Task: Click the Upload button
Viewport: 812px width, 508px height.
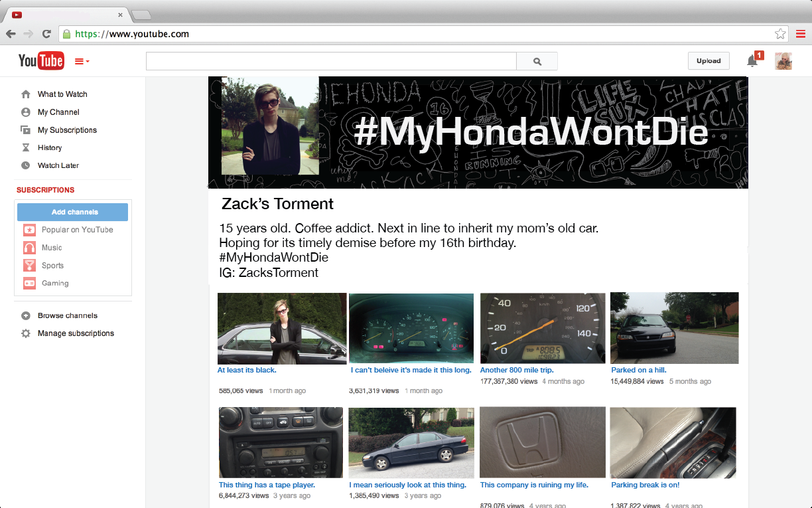Action: point(709,61)
